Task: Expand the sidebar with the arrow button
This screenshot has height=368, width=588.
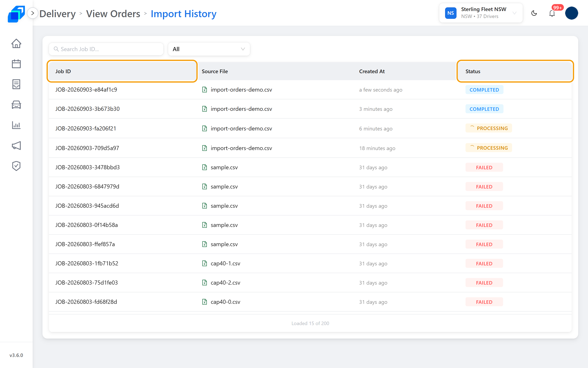Action: 32,13
